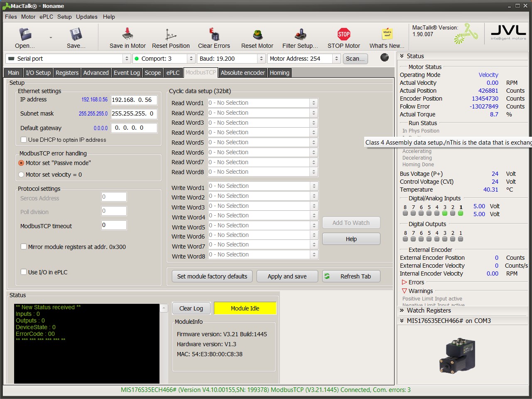Open the Write Word1 selection dropdown
This screenshot has width=532, height=399.
314,186
